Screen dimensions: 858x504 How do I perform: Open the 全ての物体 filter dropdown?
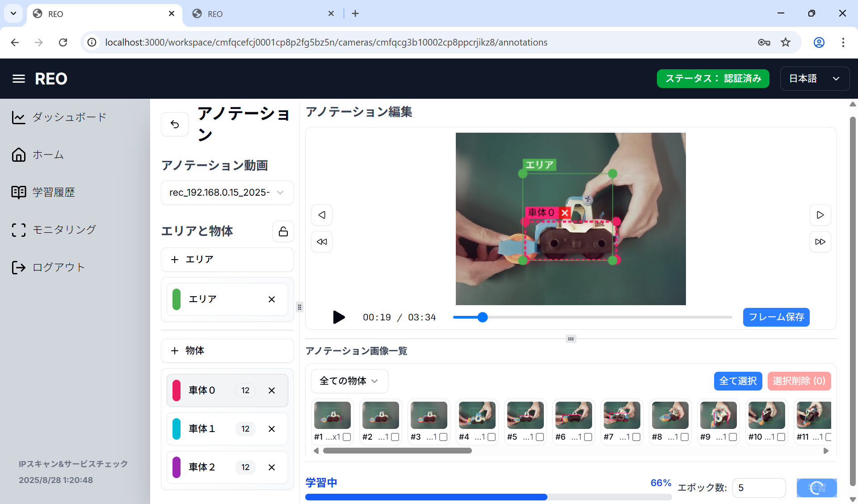click(x=349, y=381)
